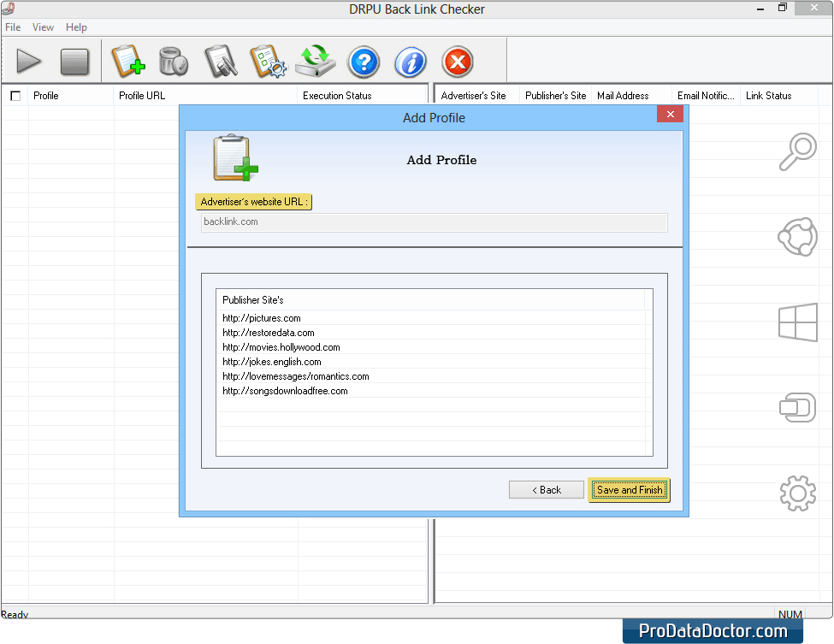Click the overlapping screens icon on right sidebar

[798, 408]
